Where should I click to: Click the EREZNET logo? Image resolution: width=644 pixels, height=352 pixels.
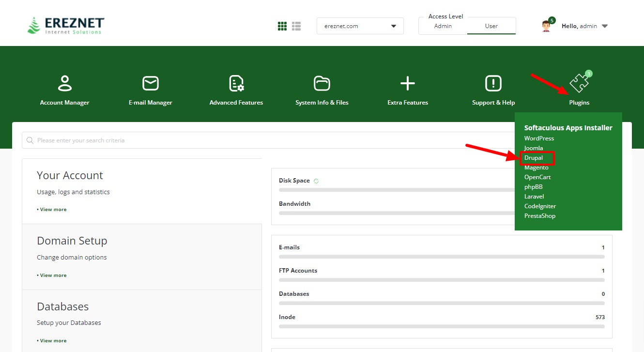[65, 25]
